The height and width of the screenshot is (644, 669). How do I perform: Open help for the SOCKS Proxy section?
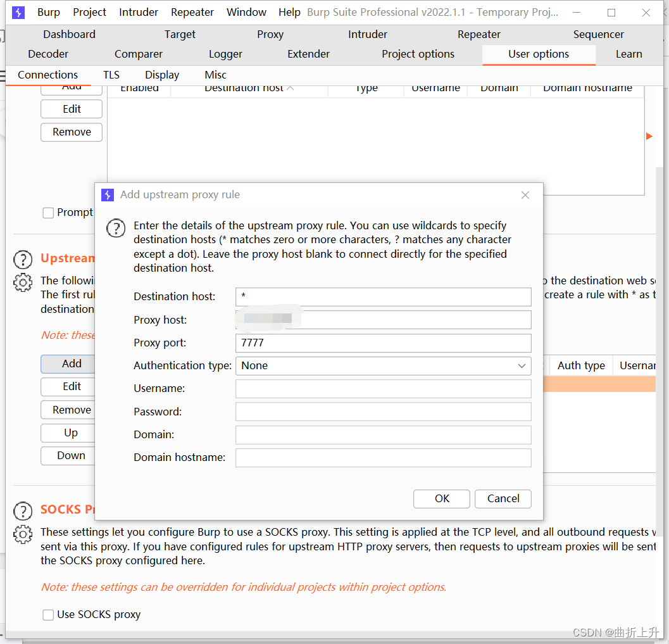[23, 511]
